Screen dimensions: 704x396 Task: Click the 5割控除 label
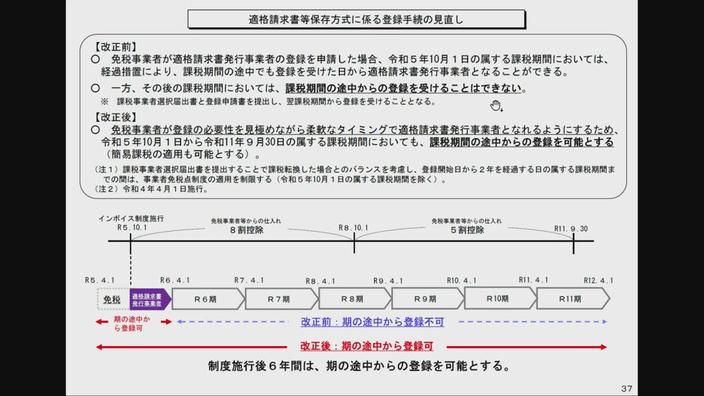click(467, 230)
